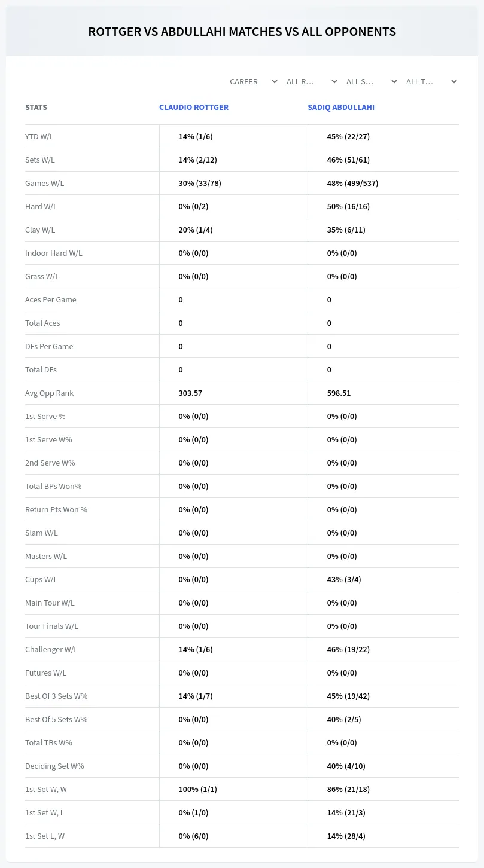The height and width of the screenshot is (868, 484).
Task: Open Claudio Rottger player link
Action: tap(194, 108)
